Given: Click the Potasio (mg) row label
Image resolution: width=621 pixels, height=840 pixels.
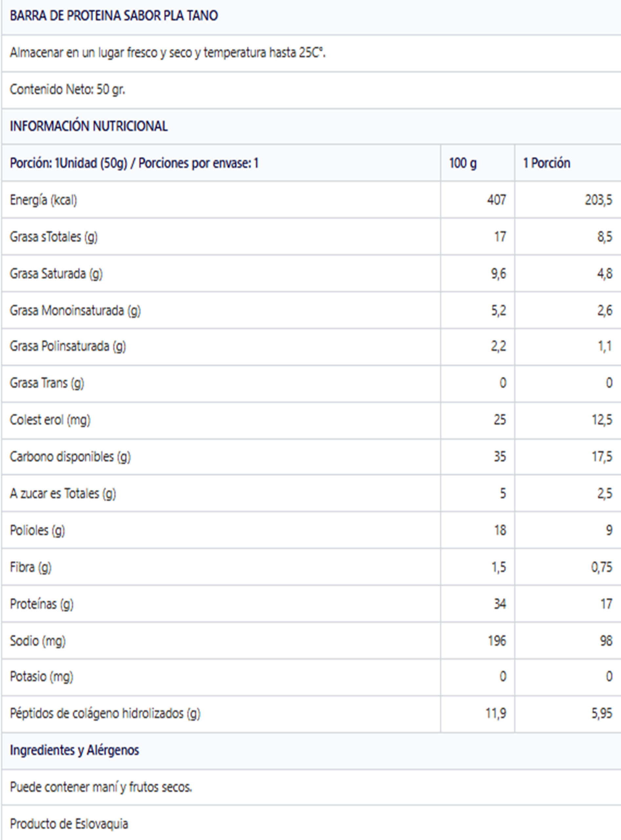Looking at the screenshot, I should tap(41, 677).
